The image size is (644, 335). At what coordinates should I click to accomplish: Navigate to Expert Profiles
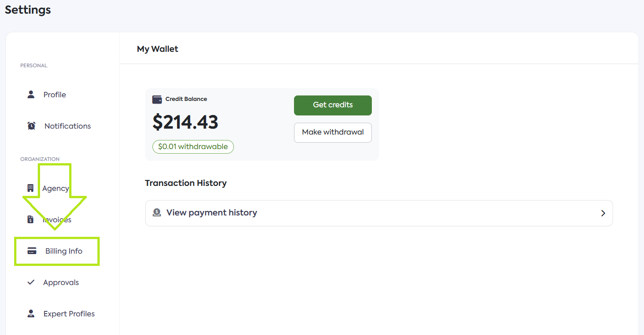tap(69, 314)
